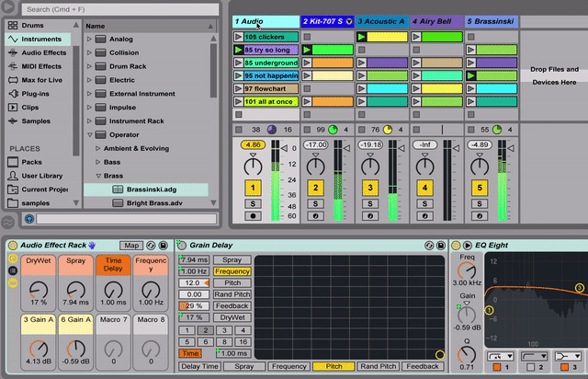Toggle the Grain Delay device activator
The width and height of the screenshot is (588, 379).
pos(182,246)
